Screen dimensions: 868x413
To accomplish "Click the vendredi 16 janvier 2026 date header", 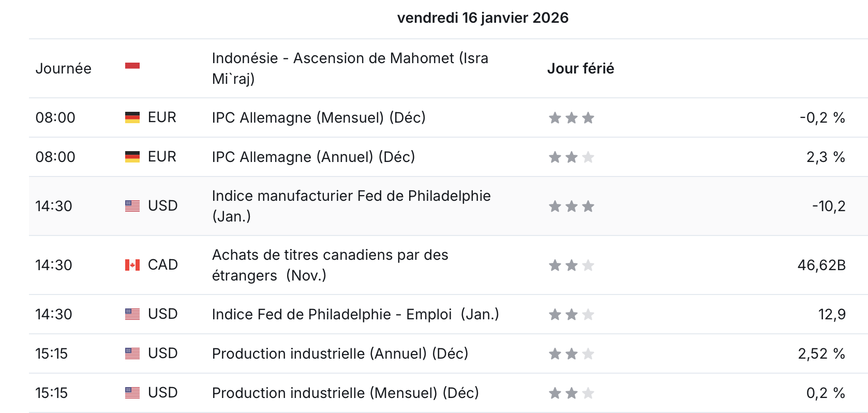I will click(483, 18).
